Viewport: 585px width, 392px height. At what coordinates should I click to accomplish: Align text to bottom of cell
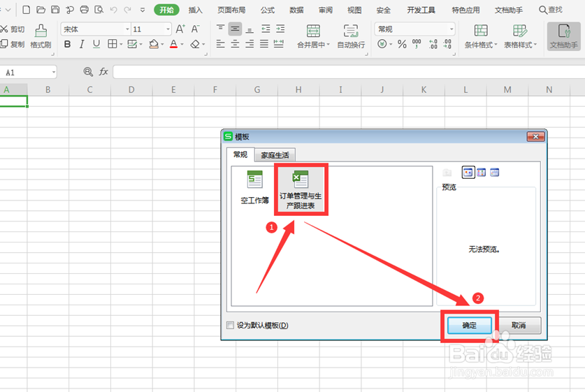250,29
